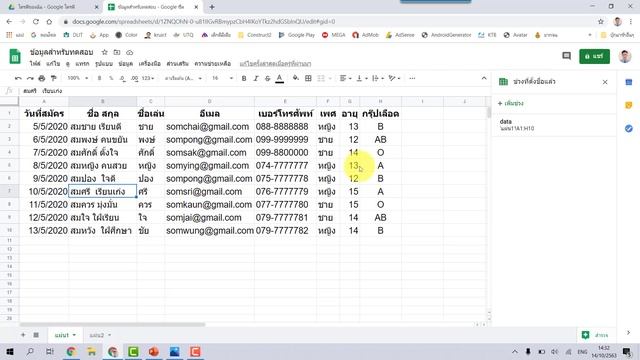Viewport: 640px width, 360px height.
Task: Open the เครื่องมือ (Tools) menu
Action: 149,64
